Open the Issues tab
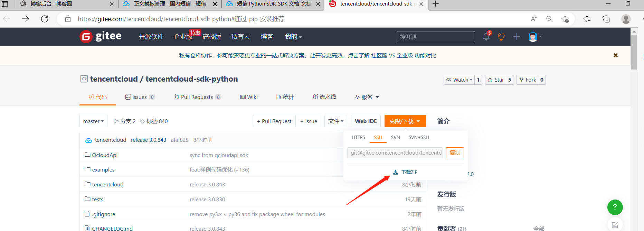This screenshot has width=644, height=231. click(x=140, y=97)
